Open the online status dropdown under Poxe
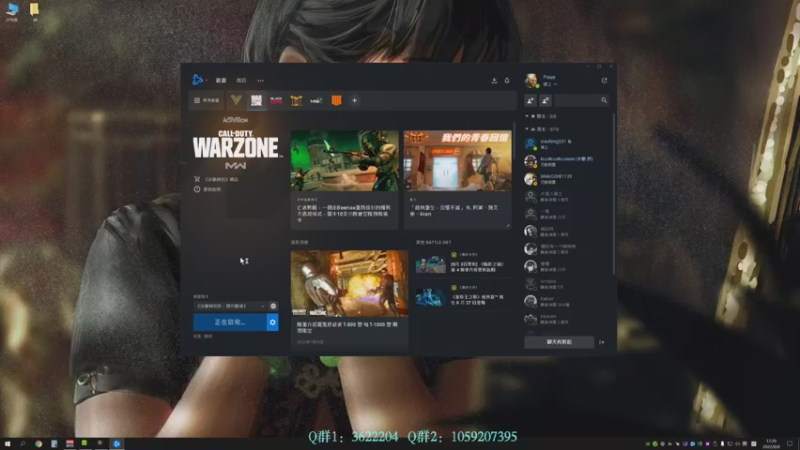This screenshot has height=450, width=800. (x=549, y=84)
